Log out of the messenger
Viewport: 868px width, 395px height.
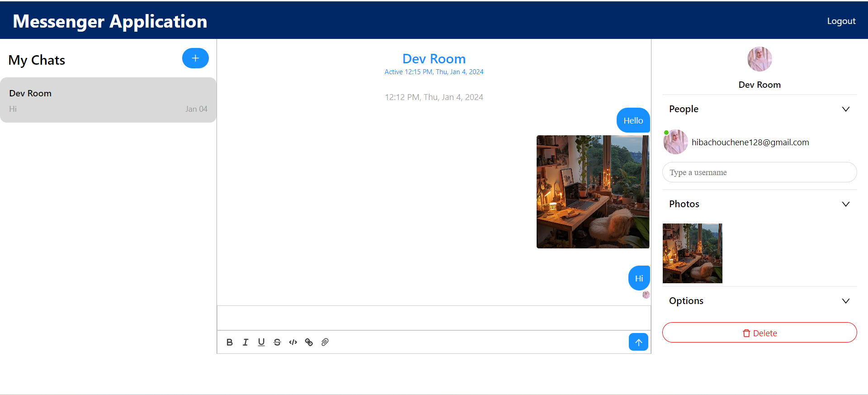841,21
